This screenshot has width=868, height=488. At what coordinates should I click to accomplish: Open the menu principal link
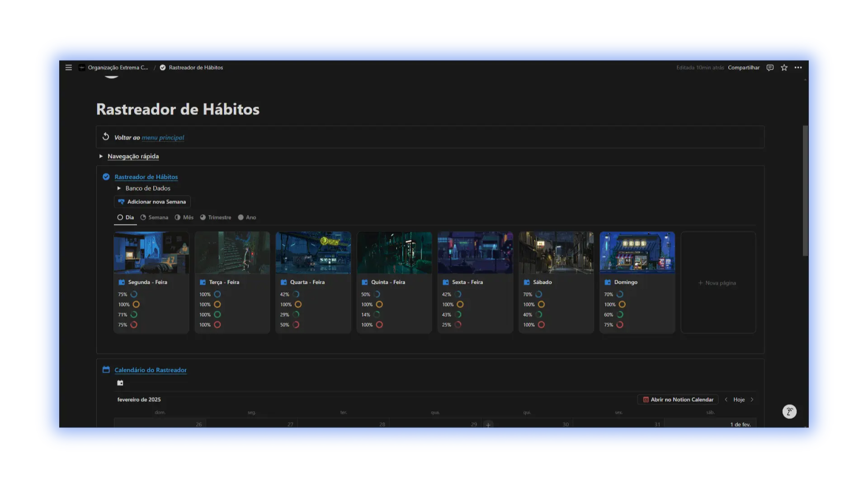(x=163, y=137)
